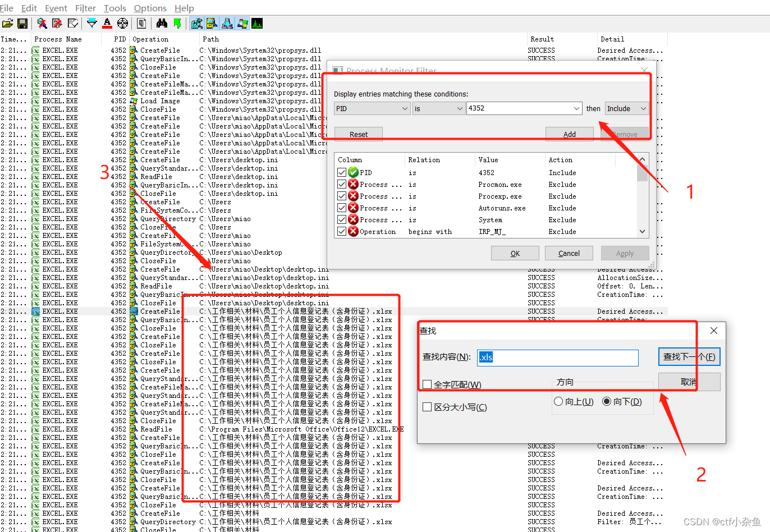Click OK in the Process Monitor Filter dialog
Screen dimensions: 770x532
515,253
